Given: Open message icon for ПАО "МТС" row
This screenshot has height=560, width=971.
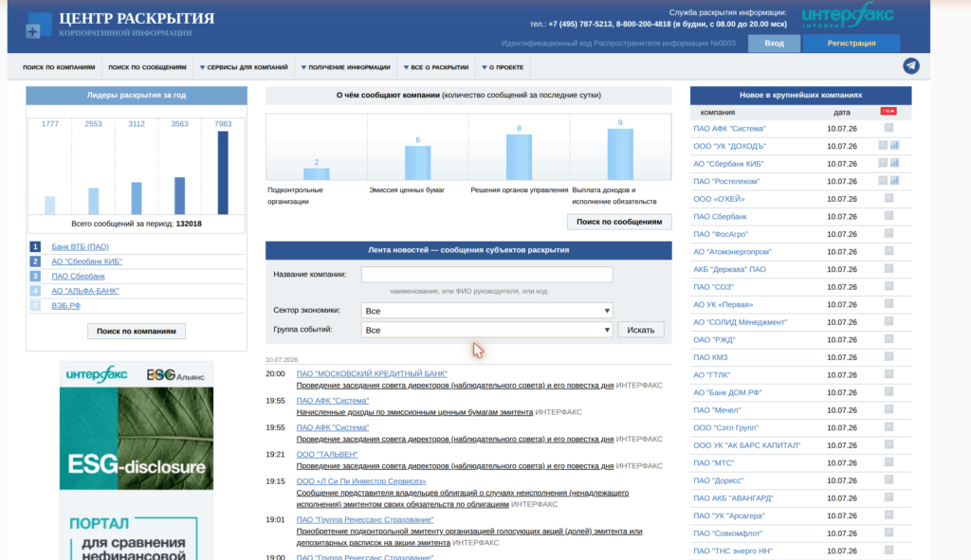Looking at the screenshot, I should [889, 461].
